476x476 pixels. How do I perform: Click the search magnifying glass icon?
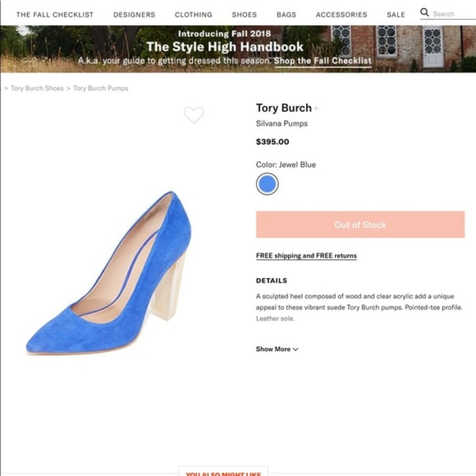[424, 12]
